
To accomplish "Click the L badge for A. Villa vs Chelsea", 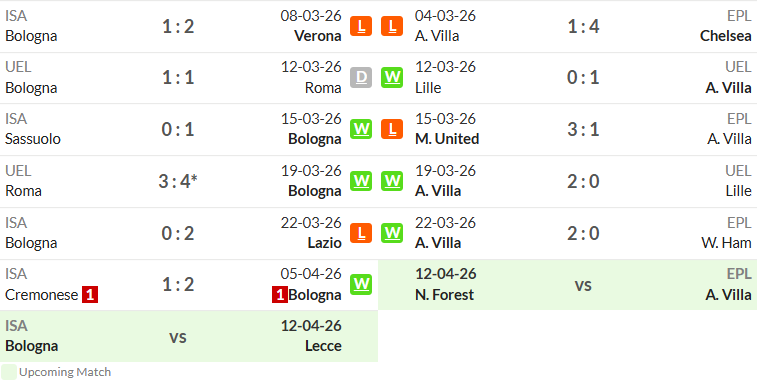I will (x=392, y=26).
